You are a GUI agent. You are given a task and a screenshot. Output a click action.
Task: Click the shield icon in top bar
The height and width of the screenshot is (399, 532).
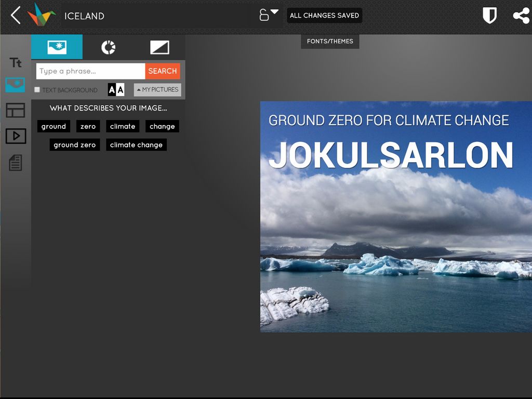coord(489,16)
